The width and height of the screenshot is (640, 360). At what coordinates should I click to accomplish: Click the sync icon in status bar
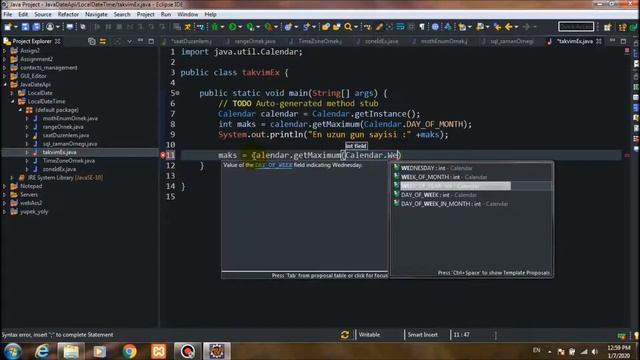[x=345, y=335]
